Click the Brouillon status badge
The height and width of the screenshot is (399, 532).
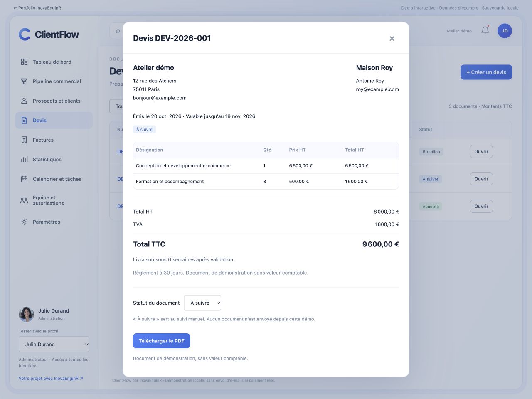[x=431, y=152]
